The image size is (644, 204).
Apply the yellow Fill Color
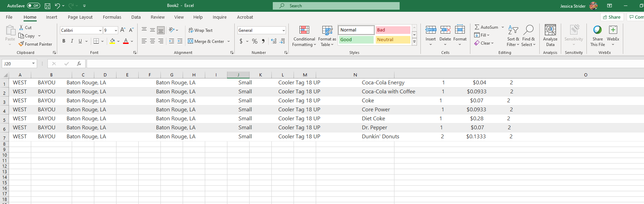(x=112, y=41)
